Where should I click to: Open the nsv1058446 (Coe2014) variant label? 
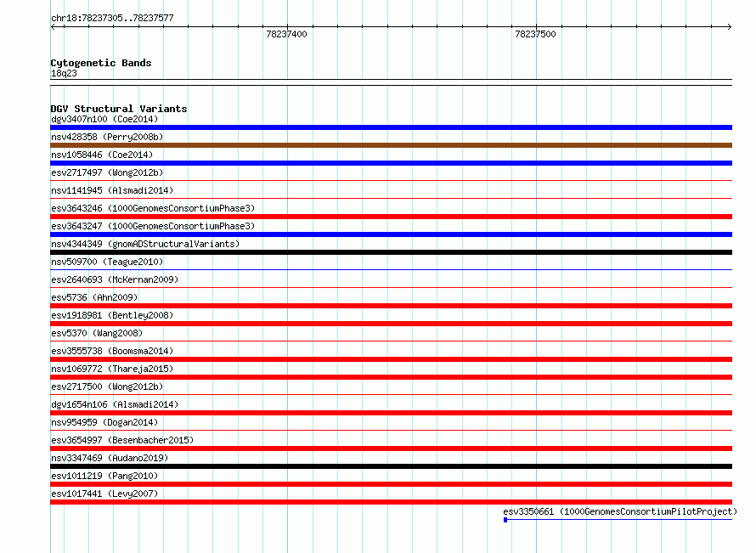pyautogui.click(x=102, y=155)
